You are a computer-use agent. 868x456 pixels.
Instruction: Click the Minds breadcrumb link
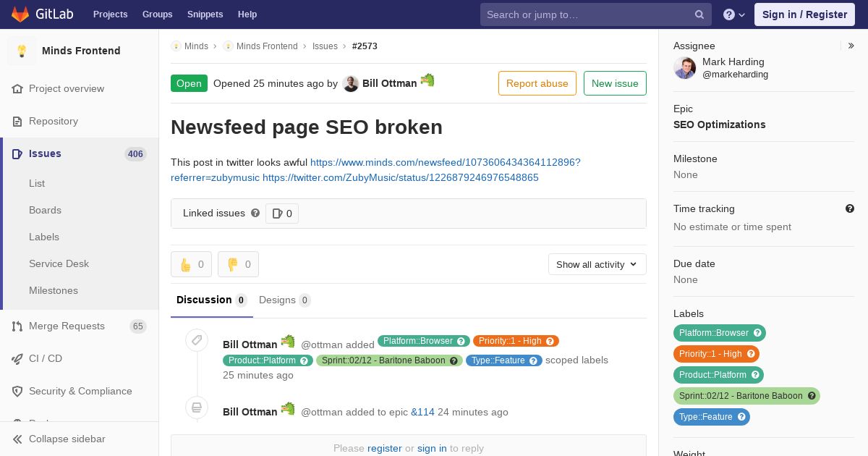(x=196, y=46)
